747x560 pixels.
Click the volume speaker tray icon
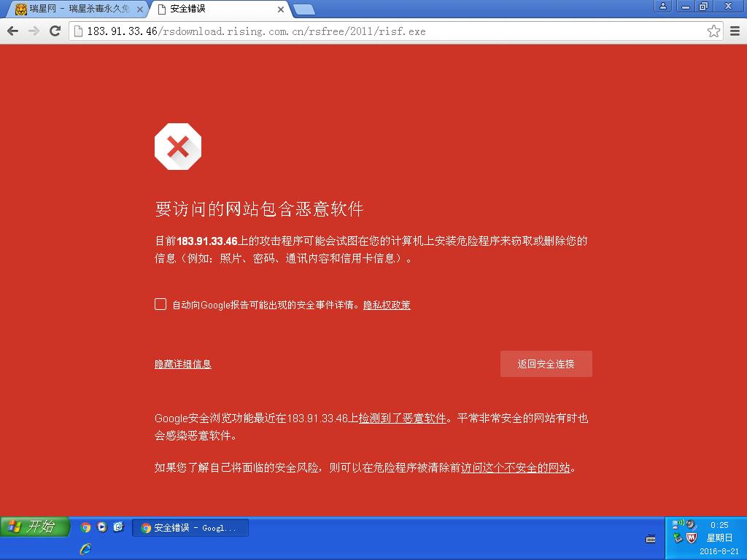[691, 525]
